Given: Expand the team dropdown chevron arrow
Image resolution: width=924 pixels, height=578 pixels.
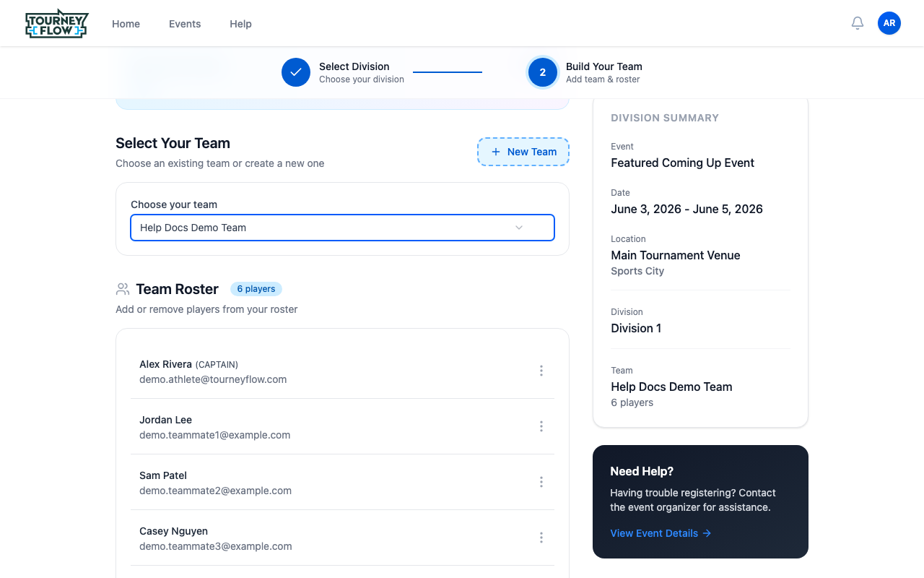Looking at the screenshot, I should [519, 228].
